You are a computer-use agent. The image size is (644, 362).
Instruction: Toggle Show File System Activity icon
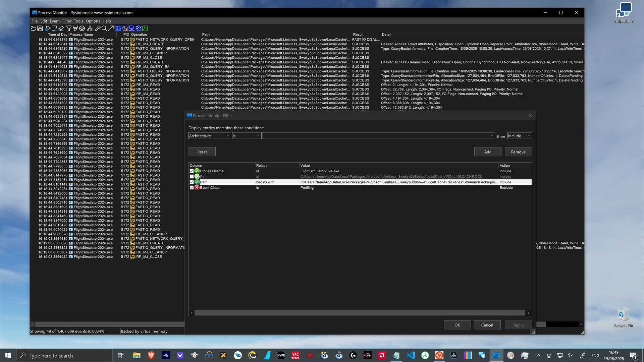click(x=125, y=28)
